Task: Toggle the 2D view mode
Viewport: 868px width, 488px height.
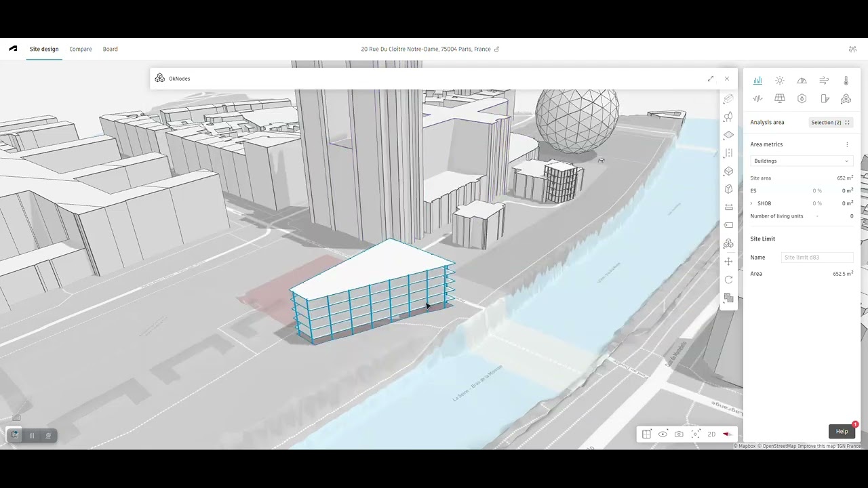Action: [711, 434]
